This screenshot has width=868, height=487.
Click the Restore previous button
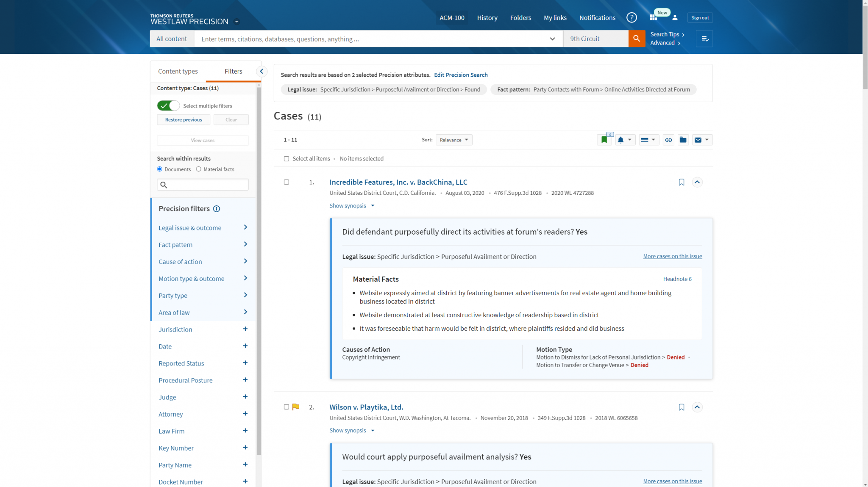coord(184,120)
